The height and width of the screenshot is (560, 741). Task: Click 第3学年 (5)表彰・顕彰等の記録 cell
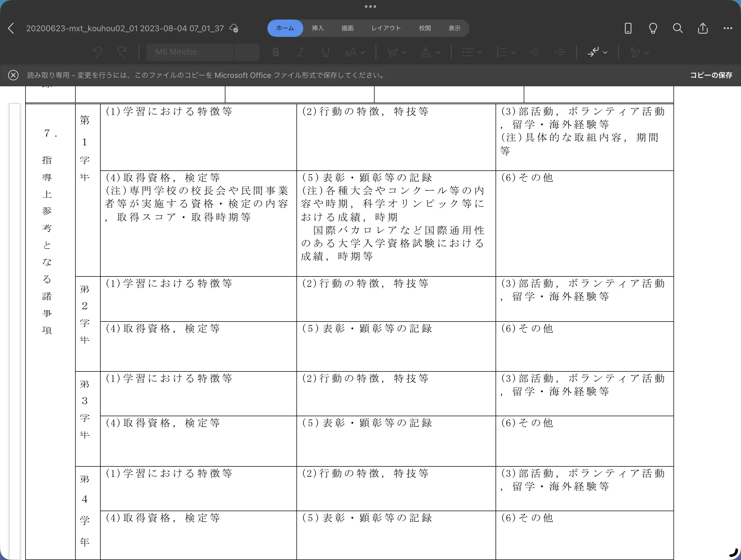pos(396,441)
